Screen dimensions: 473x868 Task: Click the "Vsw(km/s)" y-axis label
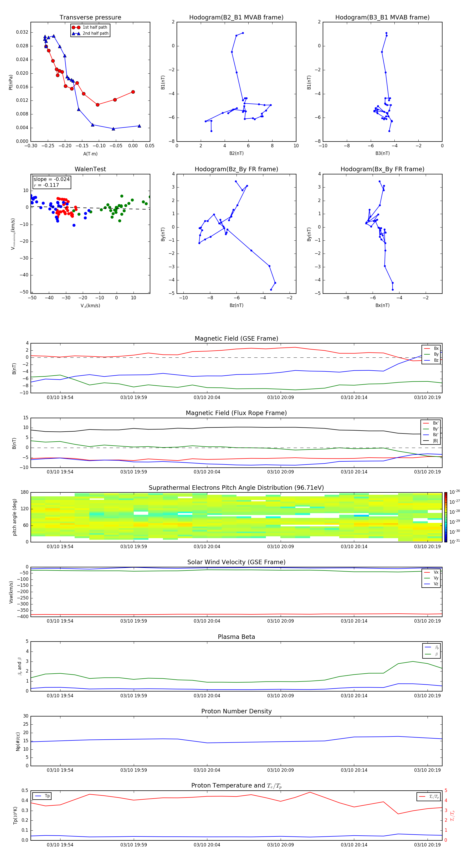(11, 592)
